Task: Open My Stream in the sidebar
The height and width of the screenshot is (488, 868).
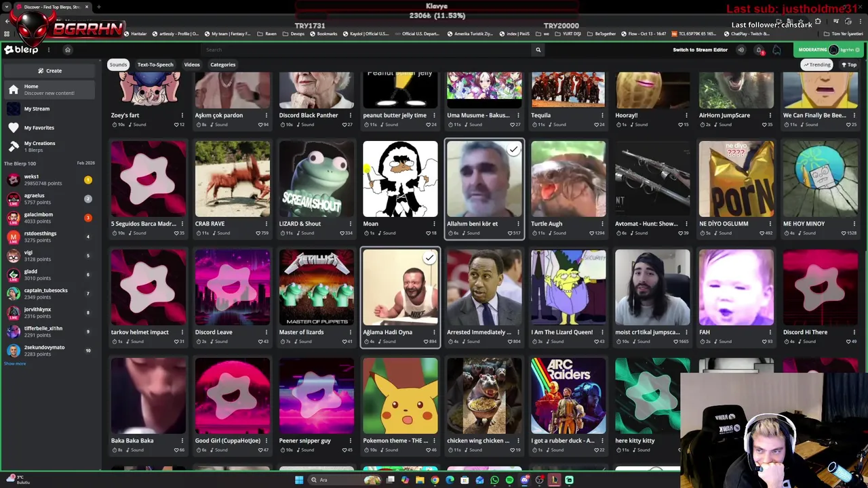Action: click(49, 108)
